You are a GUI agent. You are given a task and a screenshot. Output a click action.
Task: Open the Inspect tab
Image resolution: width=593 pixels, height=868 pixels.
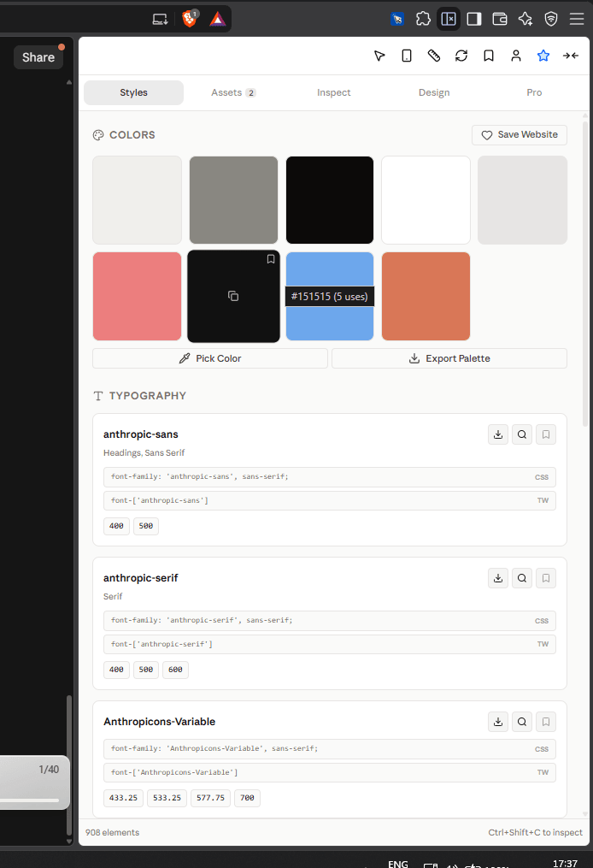pos(333,92)
